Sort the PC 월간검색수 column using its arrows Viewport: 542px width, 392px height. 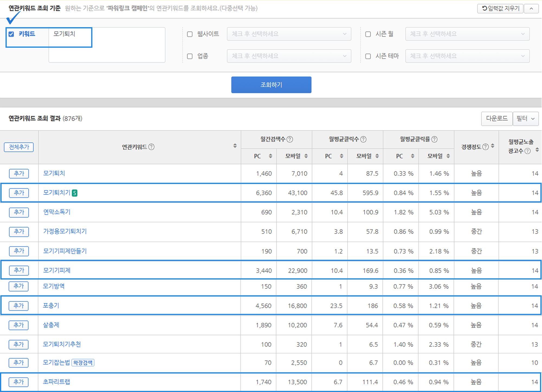click(x=270, y=156)
